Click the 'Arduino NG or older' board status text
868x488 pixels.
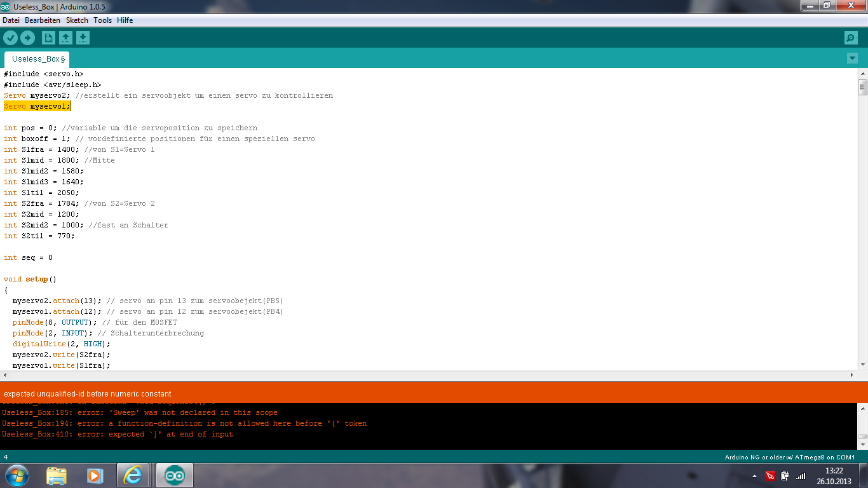point(790,457)
